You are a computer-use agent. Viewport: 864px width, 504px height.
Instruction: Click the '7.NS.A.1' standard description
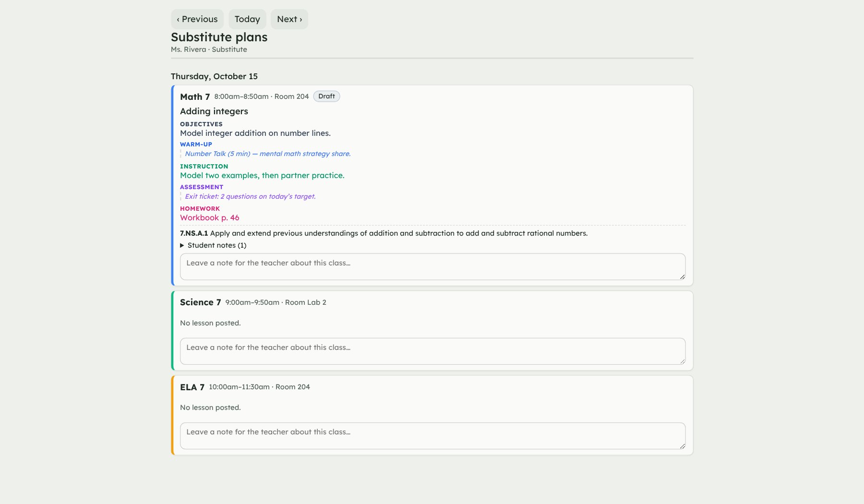[x=384, y=233]
